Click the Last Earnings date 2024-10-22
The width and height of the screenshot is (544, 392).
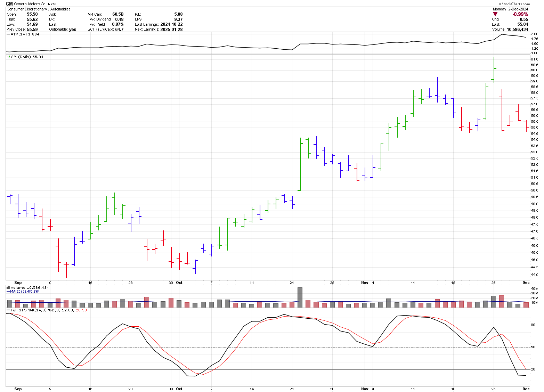coord(171,24)
